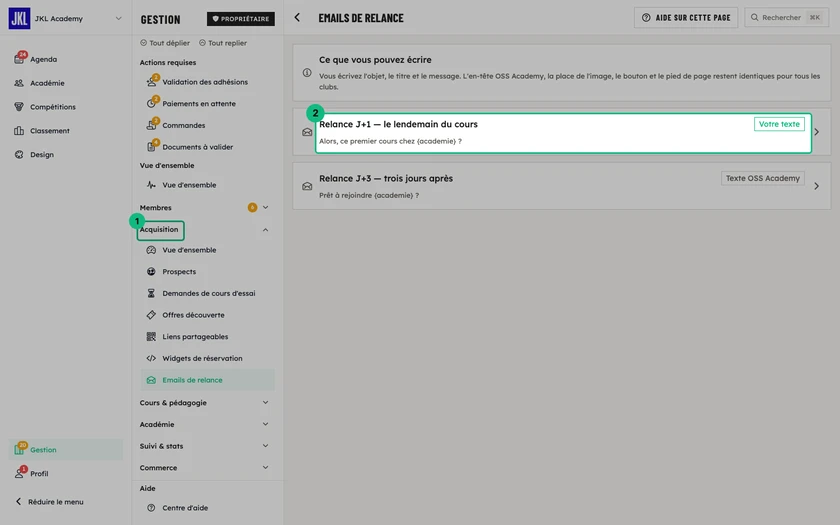
Task: Click the Documents à valider icon
Action: tap(151, 147)
